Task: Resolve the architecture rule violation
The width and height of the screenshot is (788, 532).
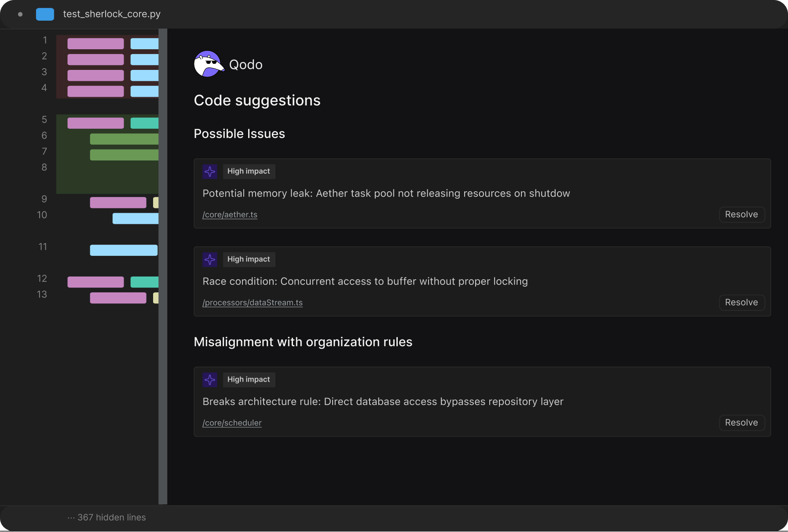Action: (741, 423)
